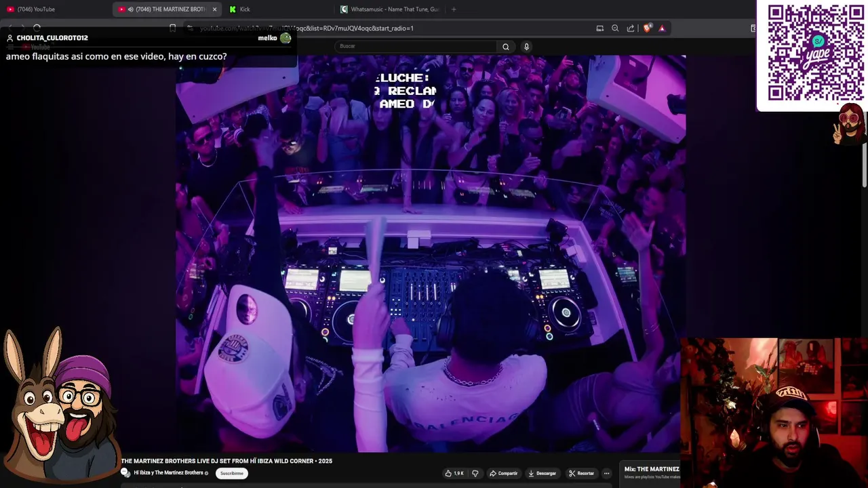
Task: Start voice search with microphone icon
Action: (526, 46)
